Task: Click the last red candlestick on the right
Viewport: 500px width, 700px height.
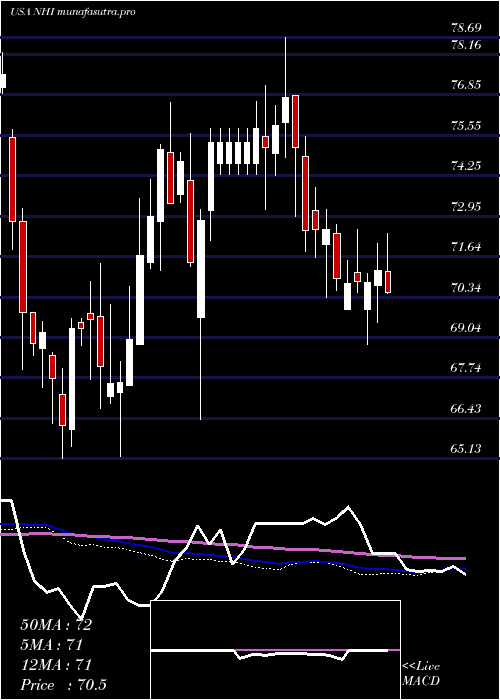Action: [x=388, y=282]
